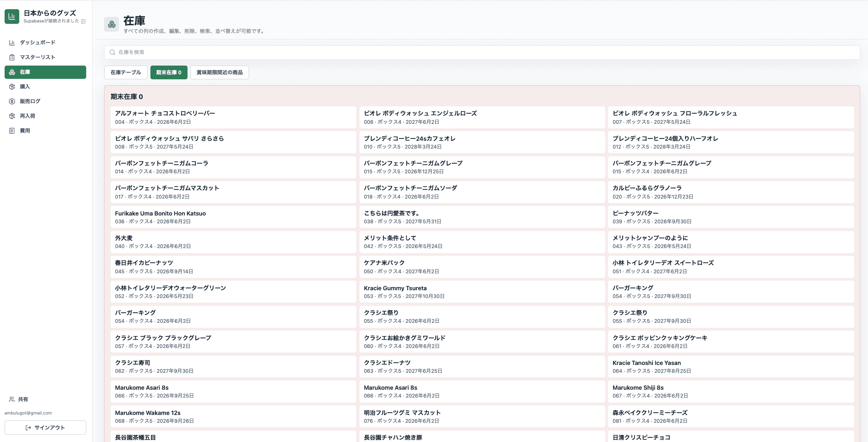868x442 pixels.
Task: Click the 在庫 boxes icon in sidebar
Action: point(12,72)
